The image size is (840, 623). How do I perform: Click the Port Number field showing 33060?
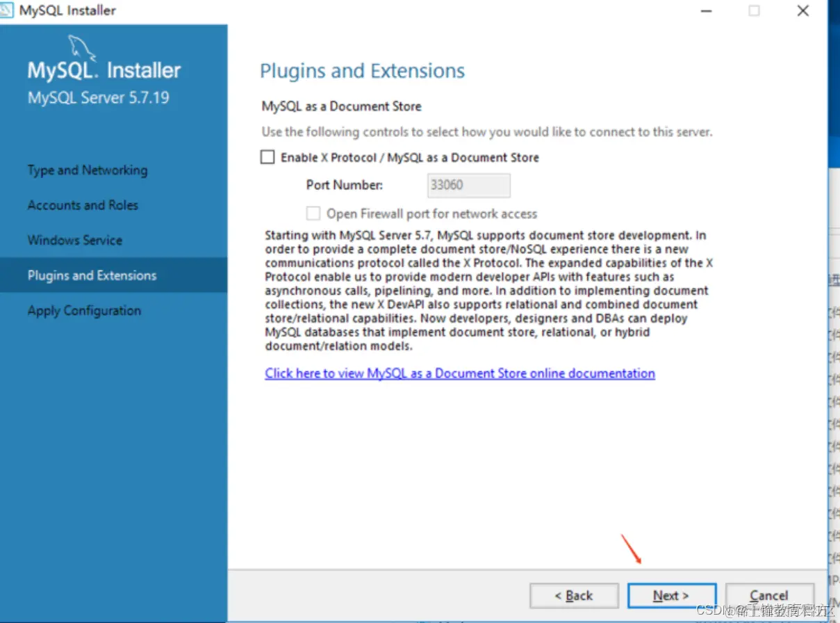click(x=469, y=186)
